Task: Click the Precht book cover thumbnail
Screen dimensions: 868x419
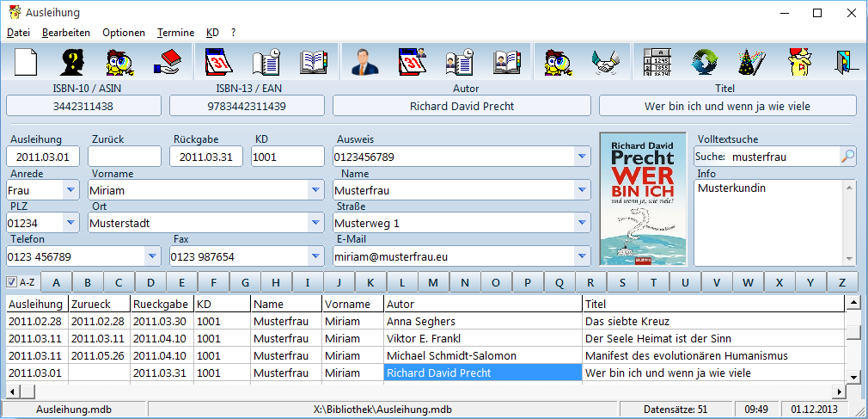Action: point(643,199)
